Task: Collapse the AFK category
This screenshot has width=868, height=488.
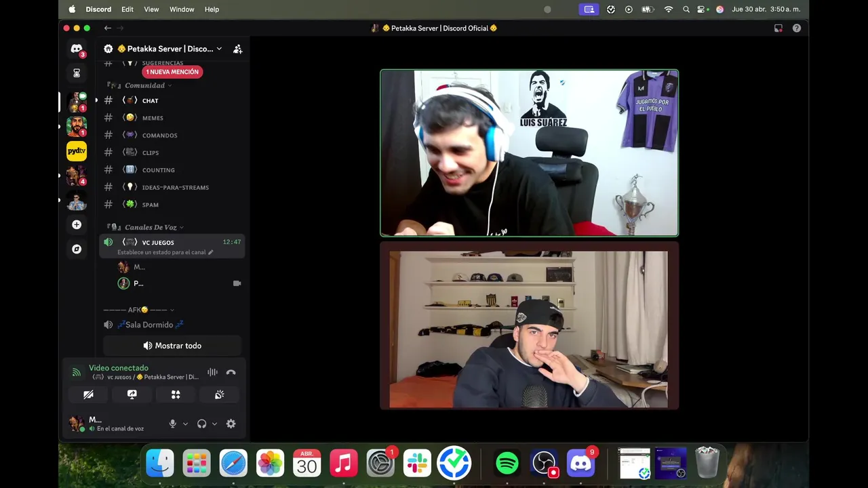Action: pos(138,310)
